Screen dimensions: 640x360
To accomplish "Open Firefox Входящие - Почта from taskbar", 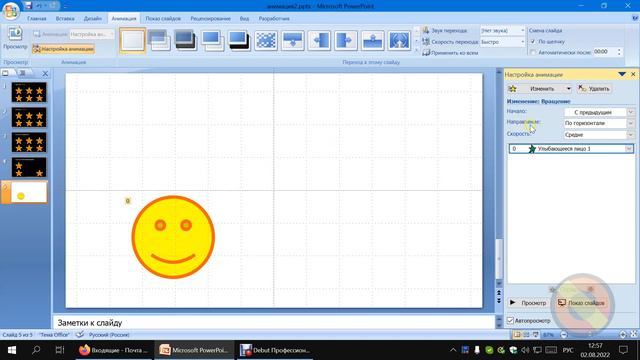I will point(113,350).
